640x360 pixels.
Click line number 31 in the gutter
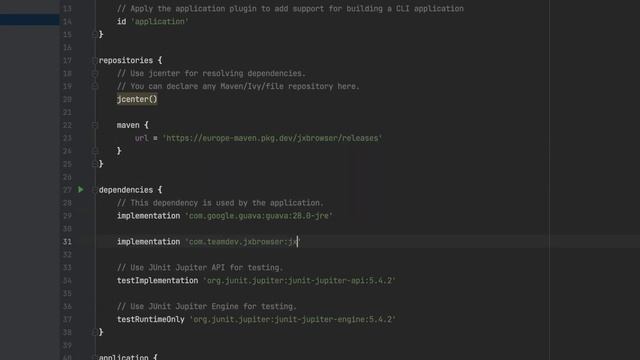(67, 242)
